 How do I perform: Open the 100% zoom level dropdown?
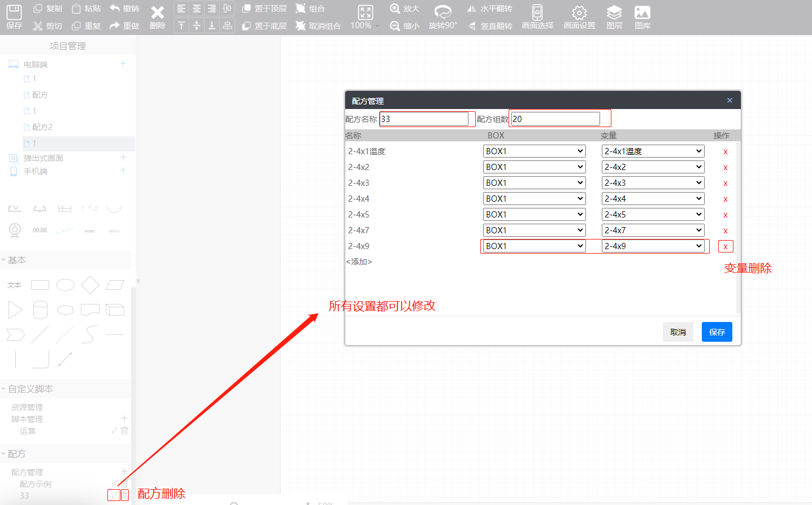364,25
